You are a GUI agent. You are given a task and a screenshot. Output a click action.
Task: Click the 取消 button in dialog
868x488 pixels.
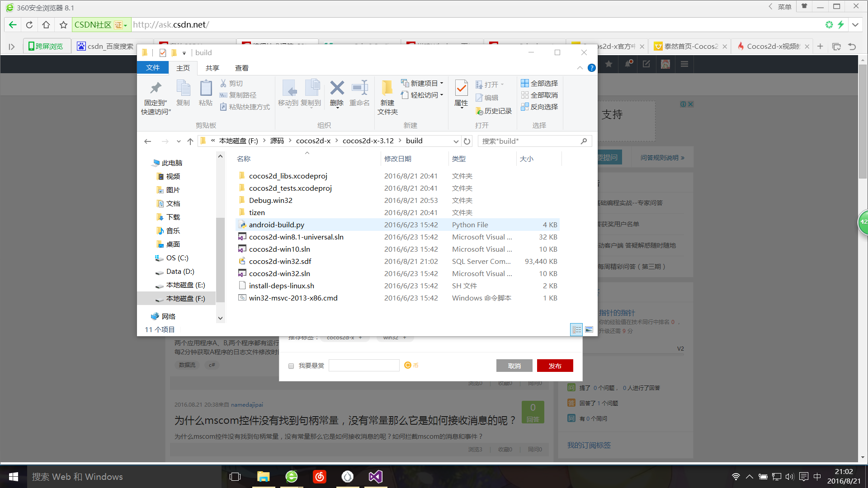click(x=514, y=366)
